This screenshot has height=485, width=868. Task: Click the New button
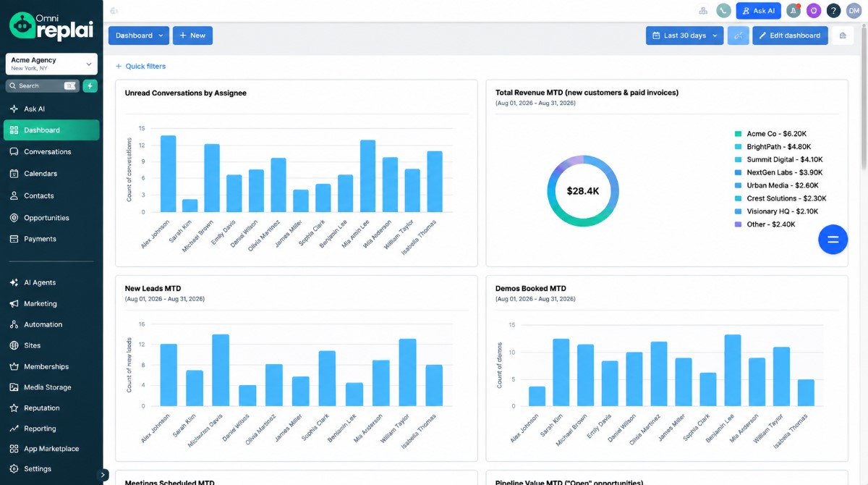pyautogui.click(x=192, y=35)
